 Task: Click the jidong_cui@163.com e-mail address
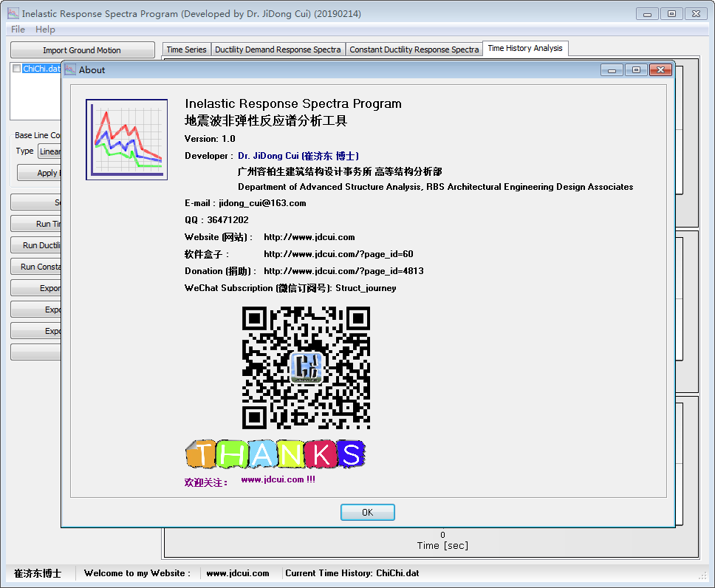pyautogui.click(x=262, y=203)
